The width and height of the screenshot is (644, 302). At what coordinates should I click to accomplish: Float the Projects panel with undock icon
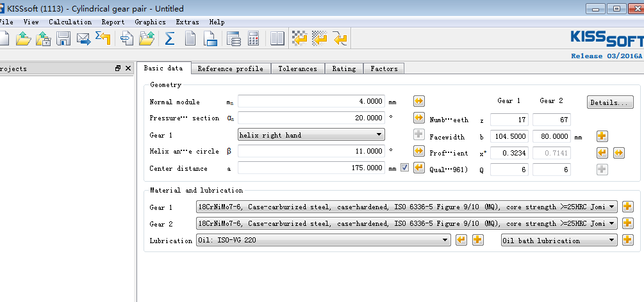coord(118,68)
